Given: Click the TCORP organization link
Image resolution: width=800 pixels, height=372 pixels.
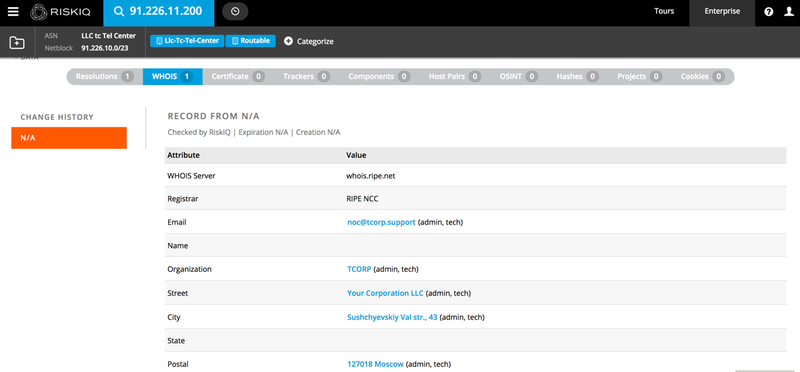Looking at the screenshot, I should click(359, 269).
